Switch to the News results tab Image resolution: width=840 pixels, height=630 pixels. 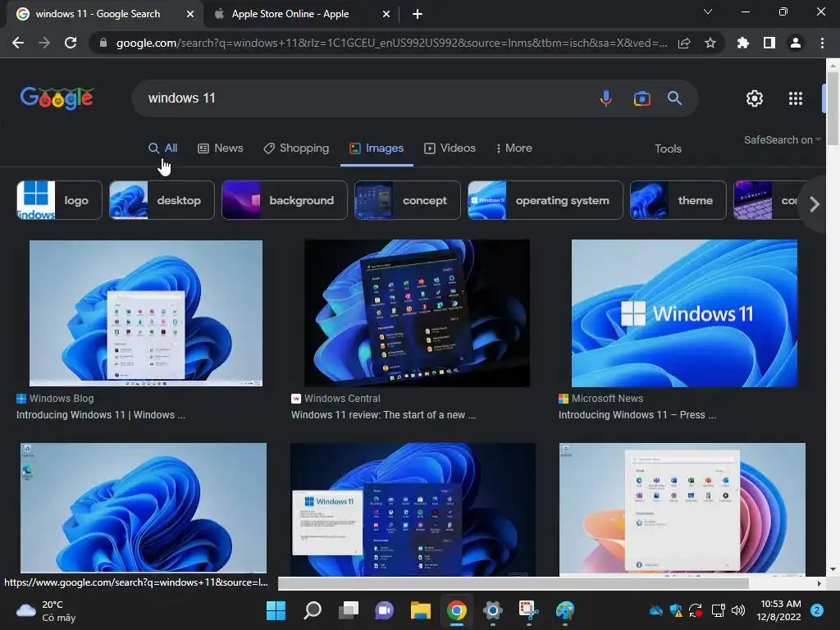click(x=220, y=148)
